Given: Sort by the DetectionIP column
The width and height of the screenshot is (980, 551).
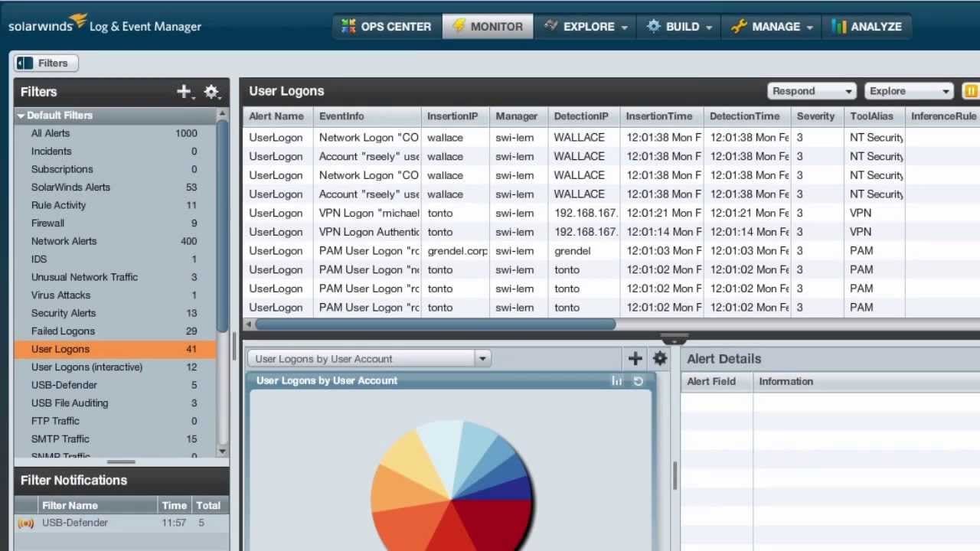Looking at the screenshot, I should click(x=584, y=116).
